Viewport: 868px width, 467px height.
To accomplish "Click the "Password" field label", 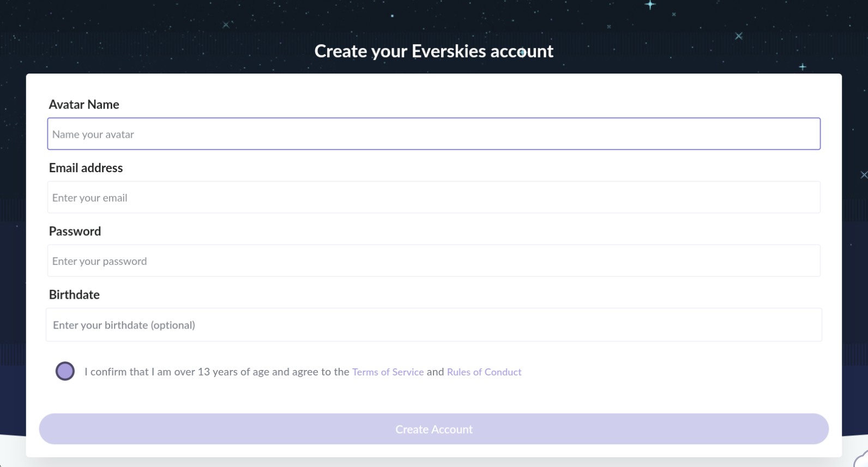I will click(75, 231).
